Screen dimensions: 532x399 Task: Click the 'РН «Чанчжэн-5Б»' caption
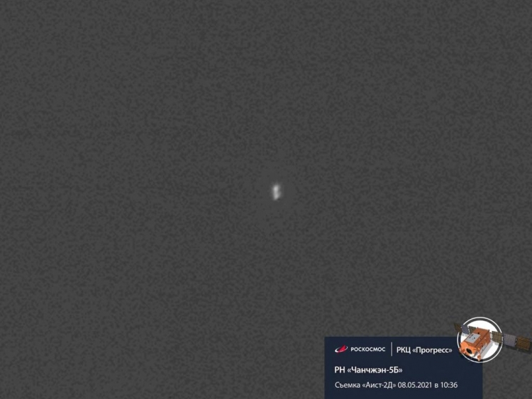click(x=368, y=370)
